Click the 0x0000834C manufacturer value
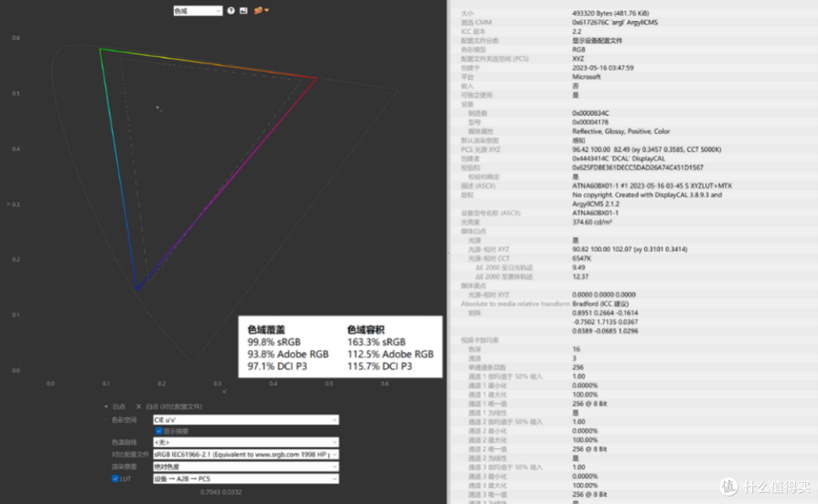 pos(591,113)
